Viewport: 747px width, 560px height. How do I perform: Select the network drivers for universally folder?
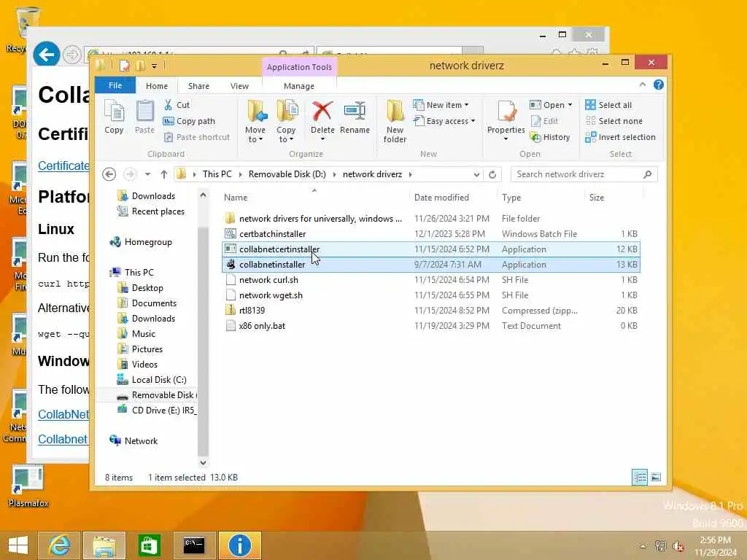point(430,219)
